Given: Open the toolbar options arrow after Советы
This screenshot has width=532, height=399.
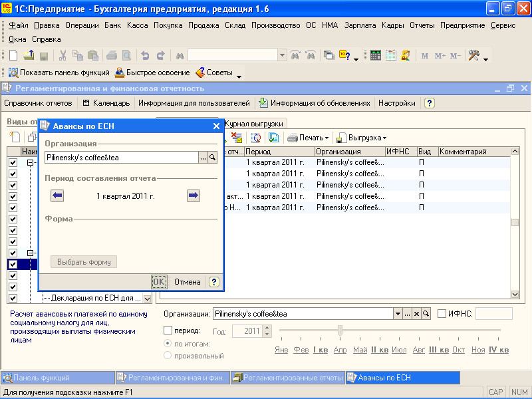Looking at the screenshot, I should (239, 76).
